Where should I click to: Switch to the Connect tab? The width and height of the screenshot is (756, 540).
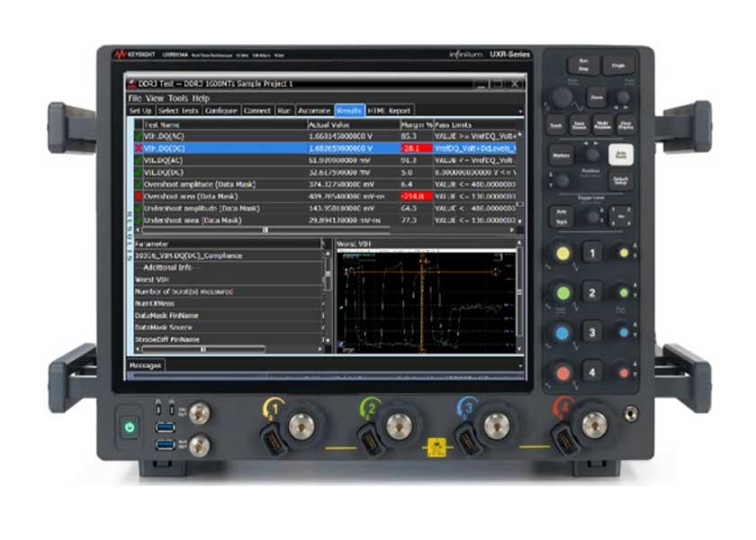(257, 111)
